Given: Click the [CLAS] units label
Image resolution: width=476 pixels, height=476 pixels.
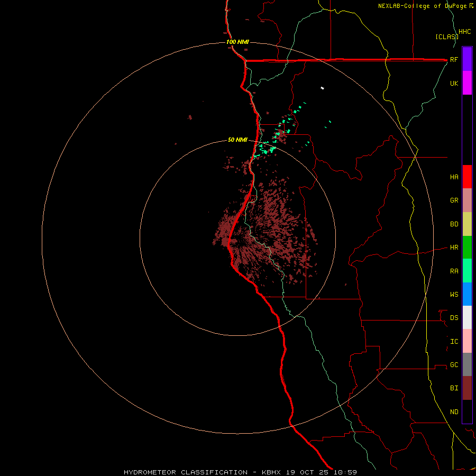Looking at the screenshot, I should [x=447, y=36].
